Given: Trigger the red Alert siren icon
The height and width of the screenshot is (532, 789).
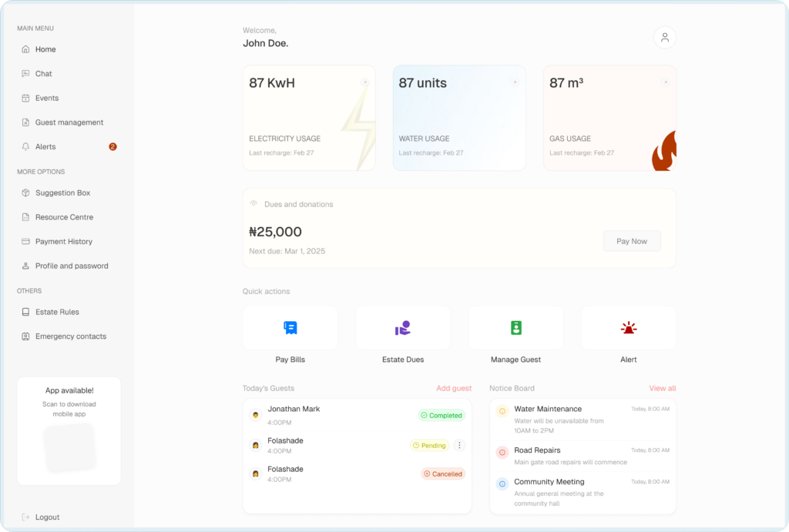Looking at the screenshot, I should 629,328.
